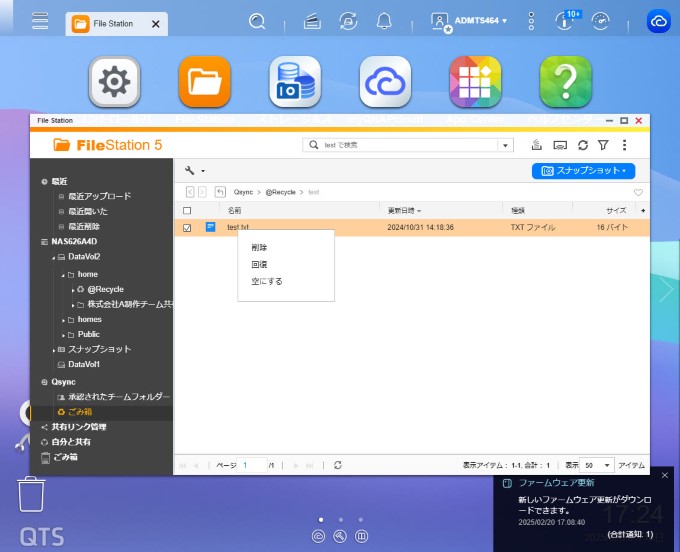Expand the homes folder tree node

pos(63,320)
